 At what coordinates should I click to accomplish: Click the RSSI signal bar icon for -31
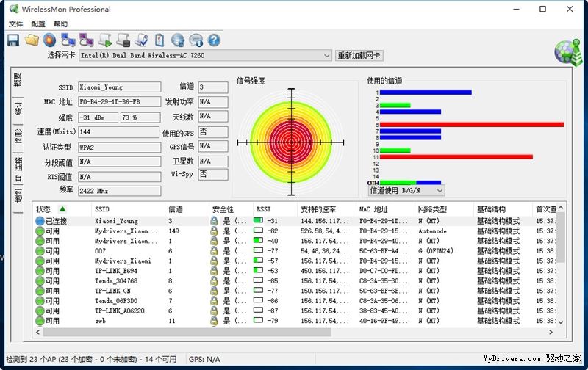pos(258,220)
